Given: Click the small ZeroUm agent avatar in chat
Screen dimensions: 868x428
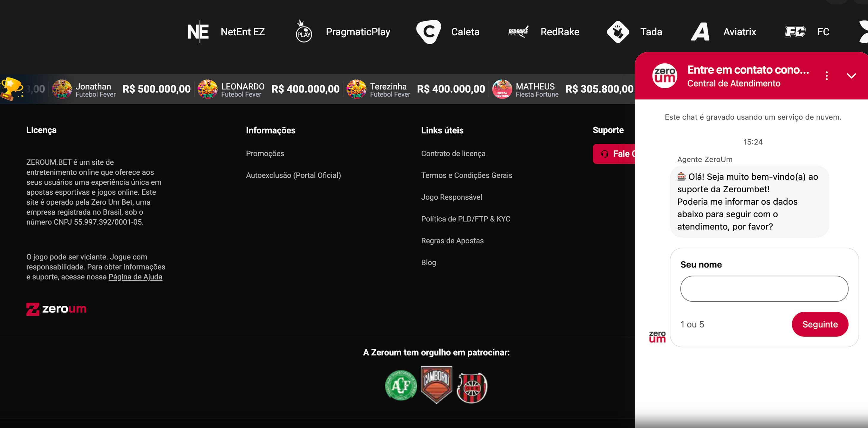Looking at the screenshot, I should tap(657, 337).
